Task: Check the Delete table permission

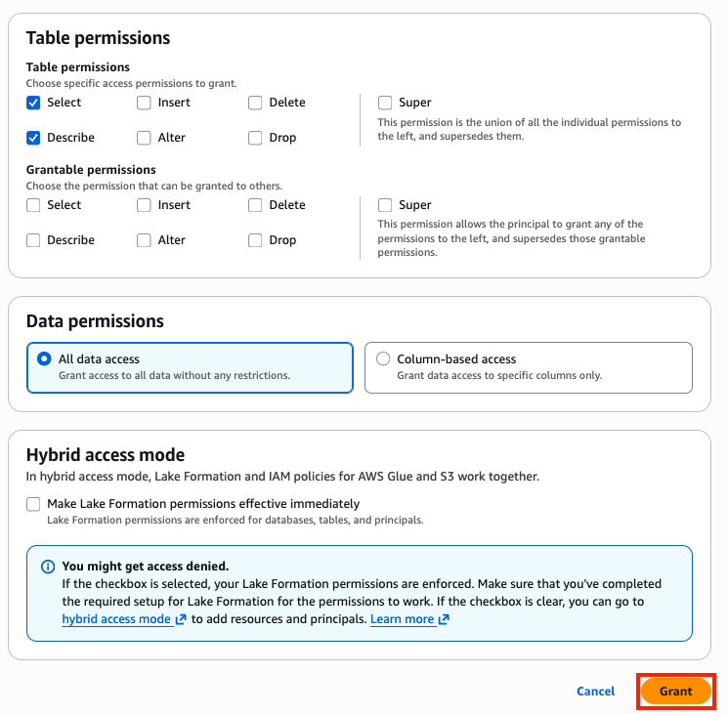Action: tap(255, 103)
